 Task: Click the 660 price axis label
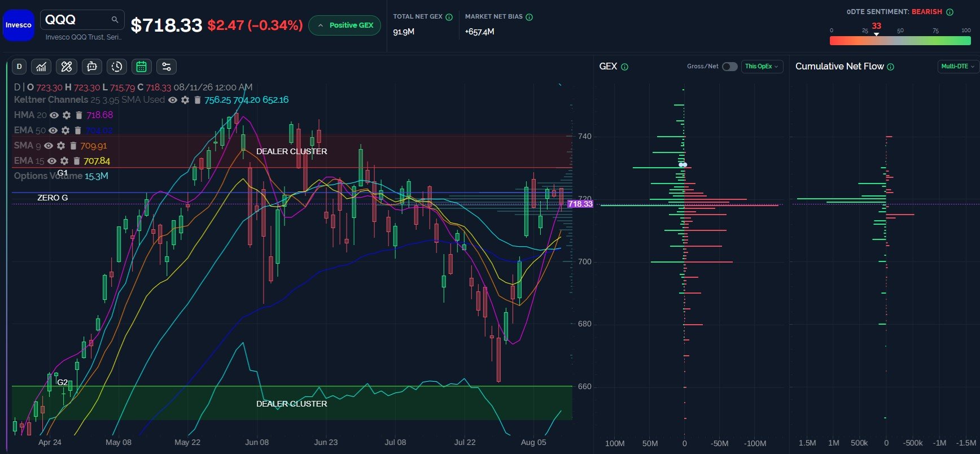(x=585, y=387)
